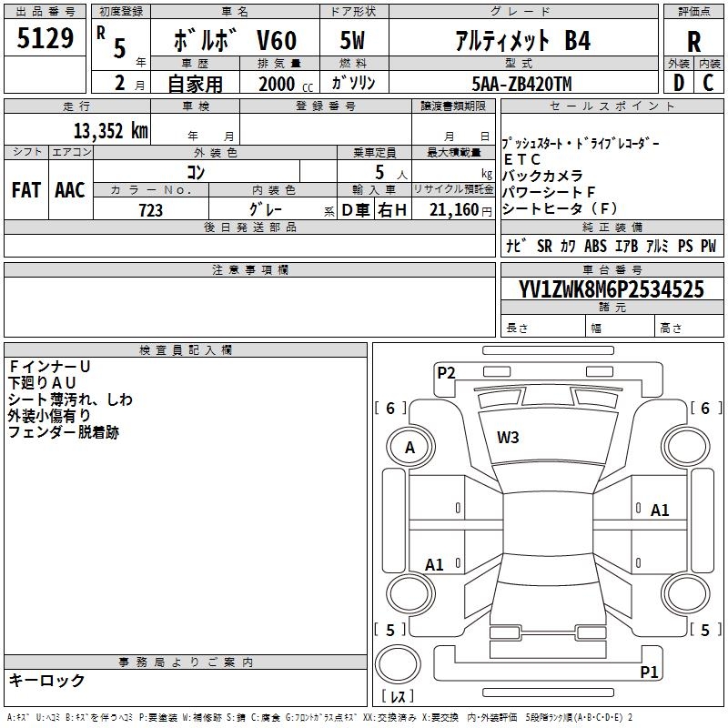Click mileage 13,352 km

111,131
